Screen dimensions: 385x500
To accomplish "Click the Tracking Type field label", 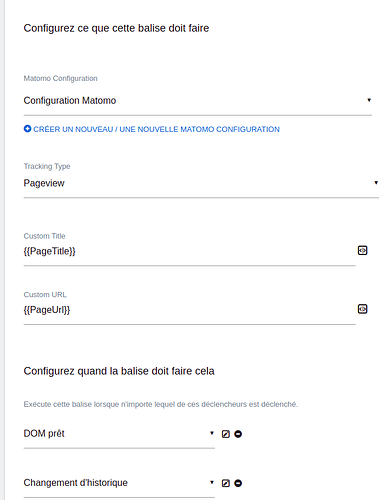I will (x=47, y=166).
